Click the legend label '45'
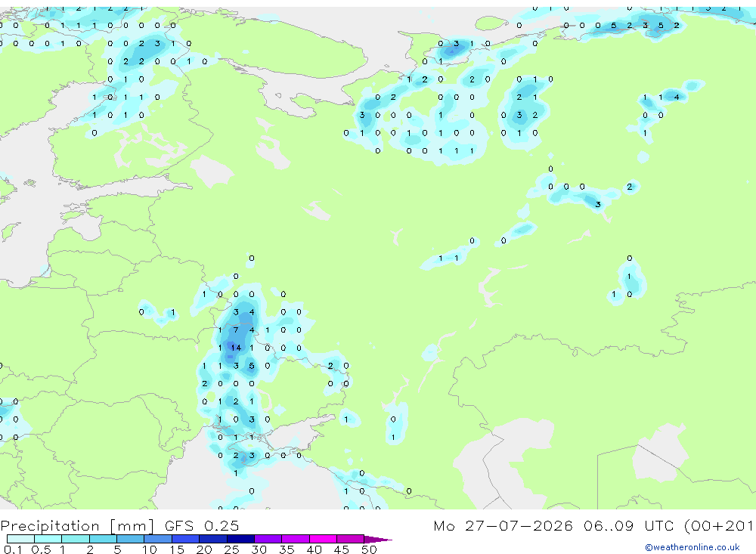The image size is (756, 554). (342, 549)
